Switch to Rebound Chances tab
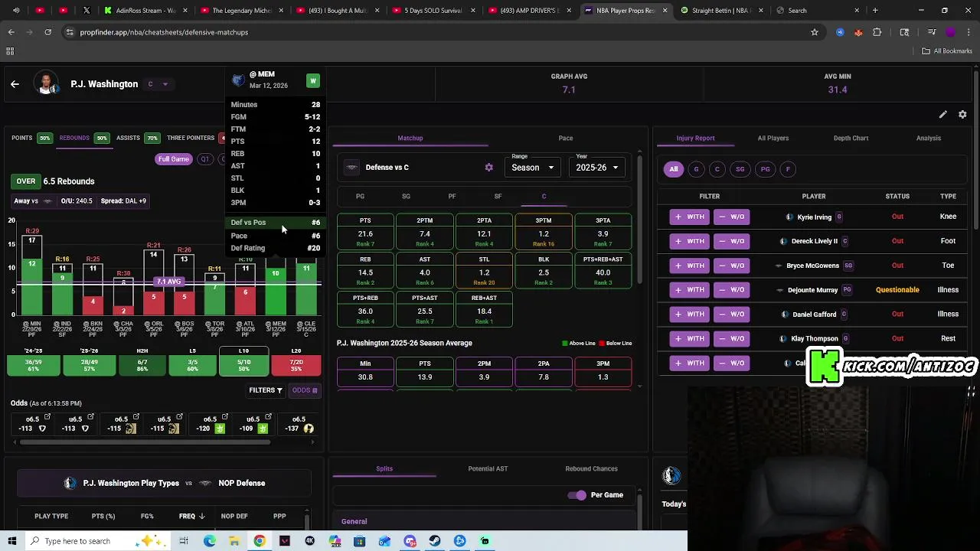The width and height of the screenshot is (980, 551). pyautogui.click(x=591, y=469)
